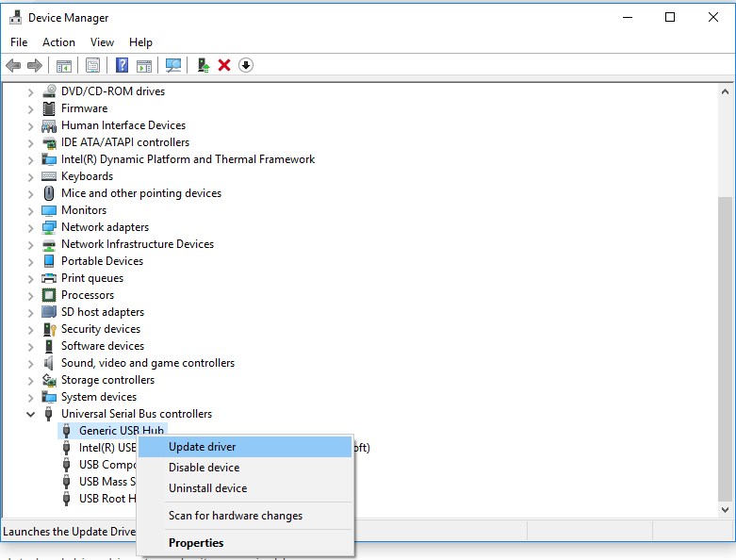736x560 pixels.
Task: Click the Forward arrow toolbar icon
Action: coord(35,65)
